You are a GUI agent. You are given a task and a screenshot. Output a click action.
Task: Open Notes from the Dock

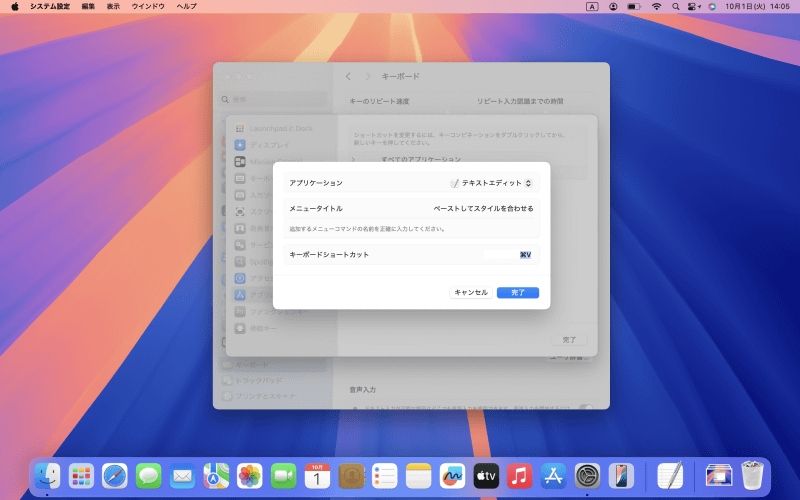tap(418, 476)
